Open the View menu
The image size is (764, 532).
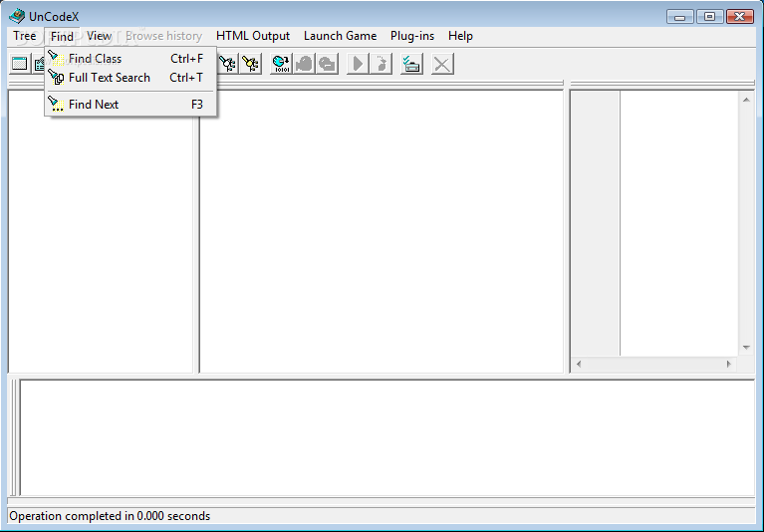[99, 36]
